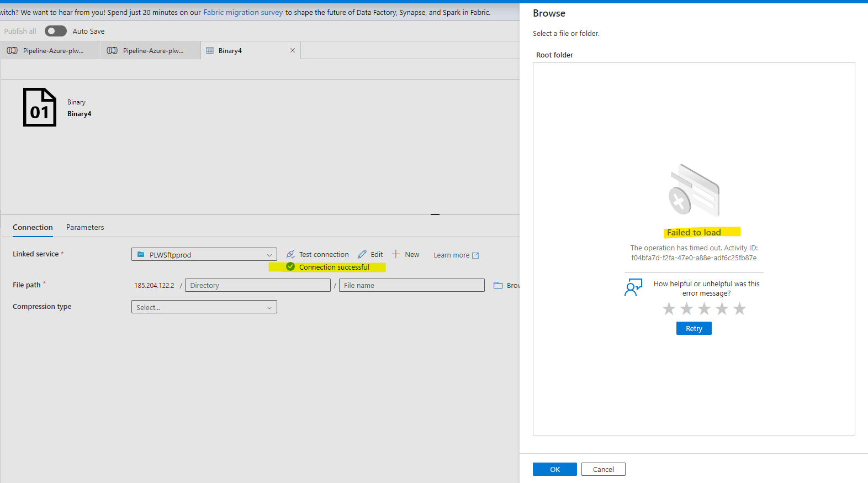
Task: Click the Directory input field
Action: pos(258,285)
